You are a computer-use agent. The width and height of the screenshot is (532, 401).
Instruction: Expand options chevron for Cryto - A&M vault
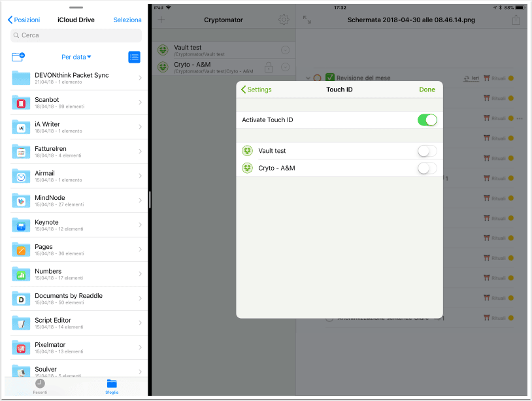point(286,67)
